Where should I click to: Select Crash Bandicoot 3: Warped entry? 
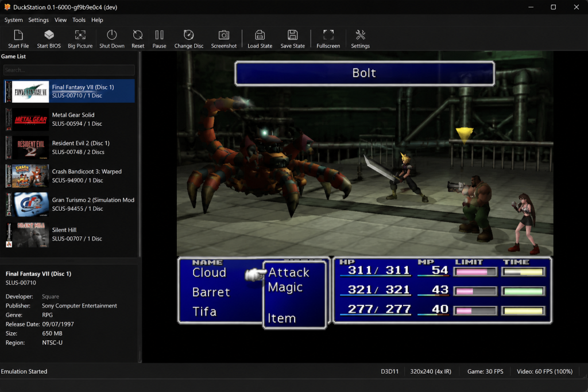69,176
